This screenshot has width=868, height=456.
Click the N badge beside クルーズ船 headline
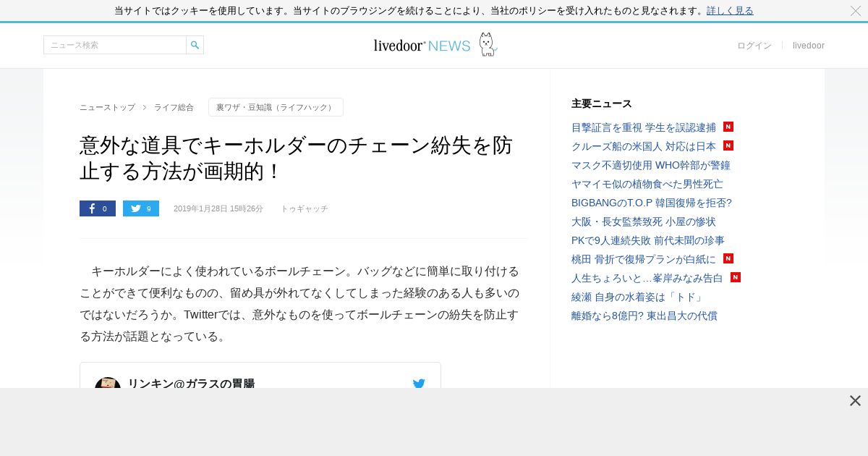tap(728, 145)
